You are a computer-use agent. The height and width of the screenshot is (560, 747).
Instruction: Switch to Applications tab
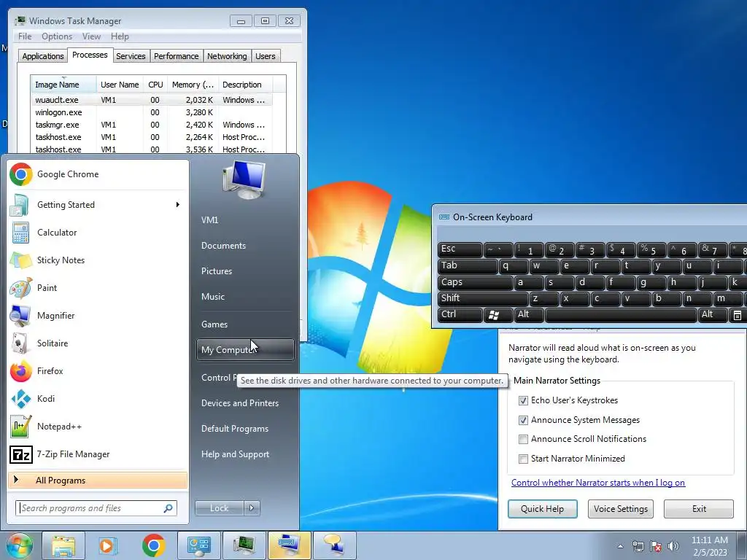(x=43, y=56)
